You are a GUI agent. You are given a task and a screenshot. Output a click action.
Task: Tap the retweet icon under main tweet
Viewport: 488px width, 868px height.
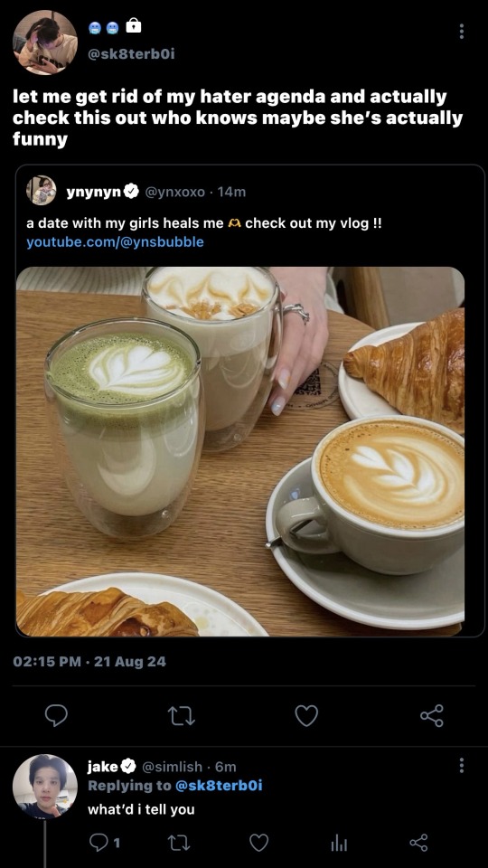click(182, 715)
